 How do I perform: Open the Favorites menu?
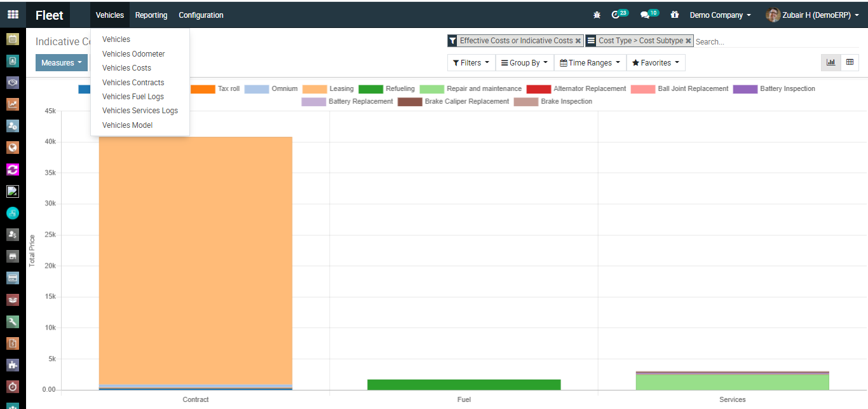pos(656,62)
